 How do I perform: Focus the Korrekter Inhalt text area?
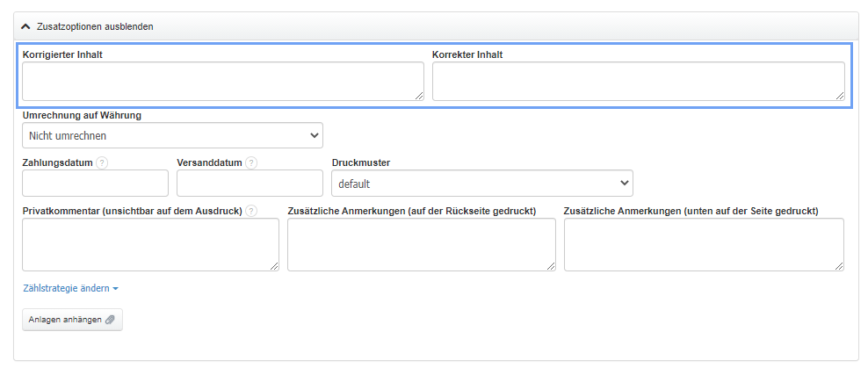pyautogui.click(x=638, y=81)
